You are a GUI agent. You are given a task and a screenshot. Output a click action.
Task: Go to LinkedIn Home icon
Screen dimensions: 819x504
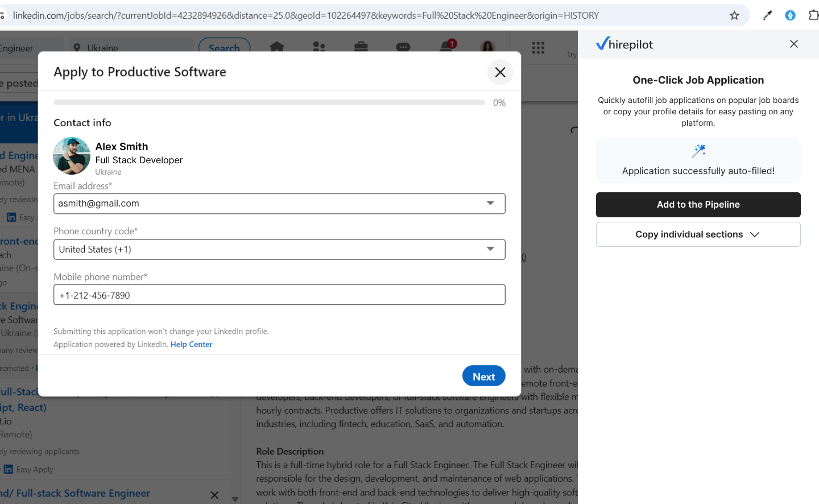(x=277, y=47)
